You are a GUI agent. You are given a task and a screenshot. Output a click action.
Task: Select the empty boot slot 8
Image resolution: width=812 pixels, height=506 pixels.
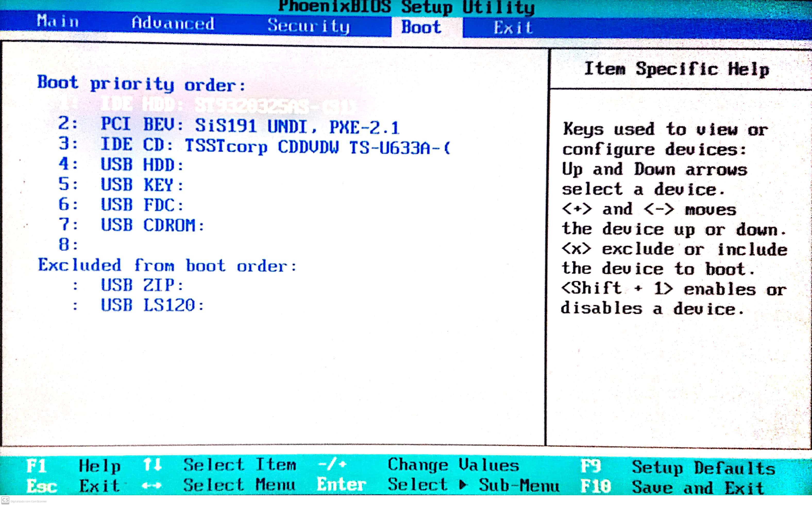click(69, 245)
